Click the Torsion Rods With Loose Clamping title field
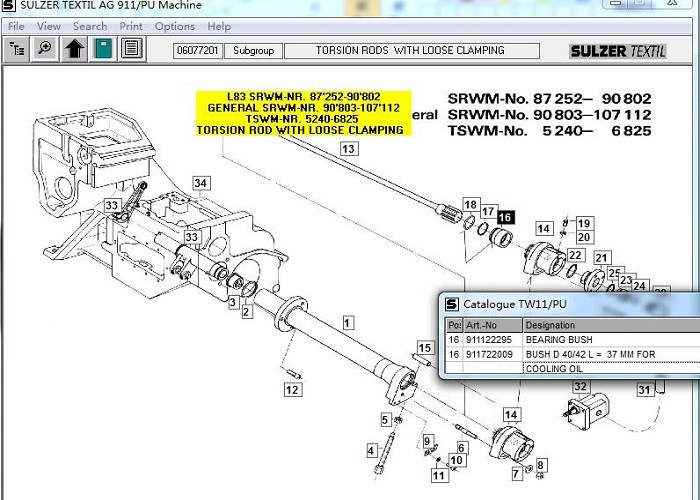 coord(412,50)
